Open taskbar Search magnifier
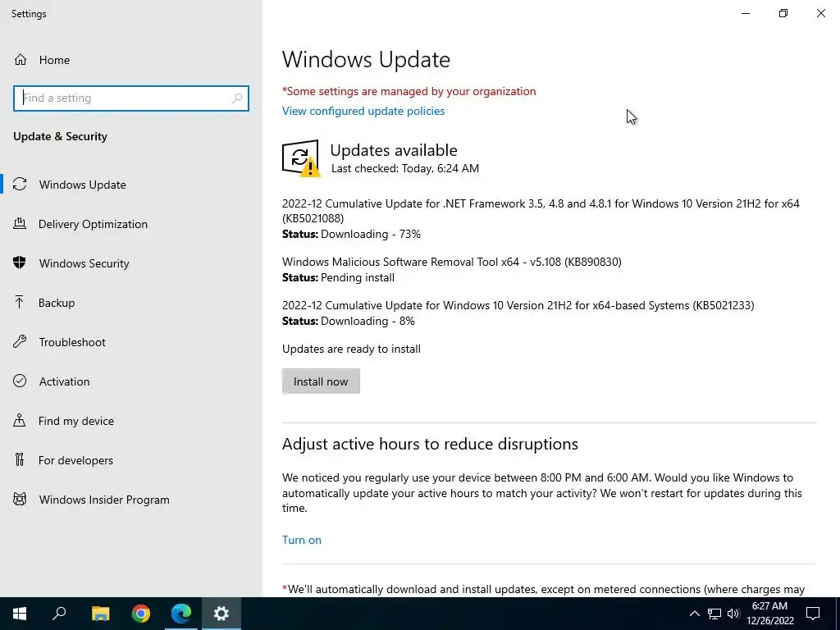This screenshot has width=840, height=630. [x=59, y=614]
